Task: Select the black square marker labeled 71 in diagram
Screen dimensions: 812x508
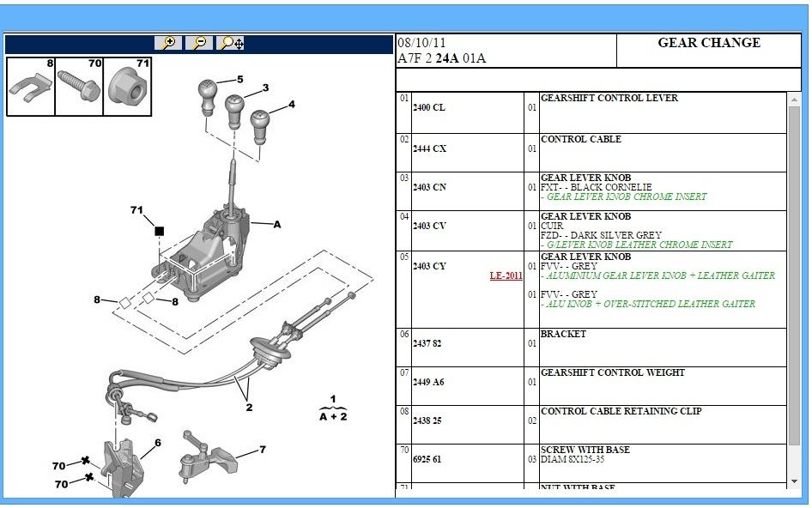Action: click(159, 231)
